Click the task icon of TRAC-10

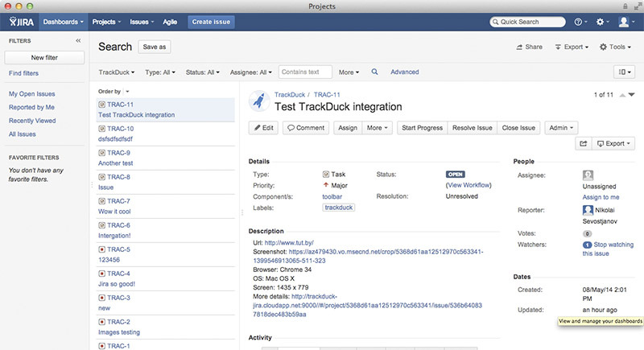[102, 129]
